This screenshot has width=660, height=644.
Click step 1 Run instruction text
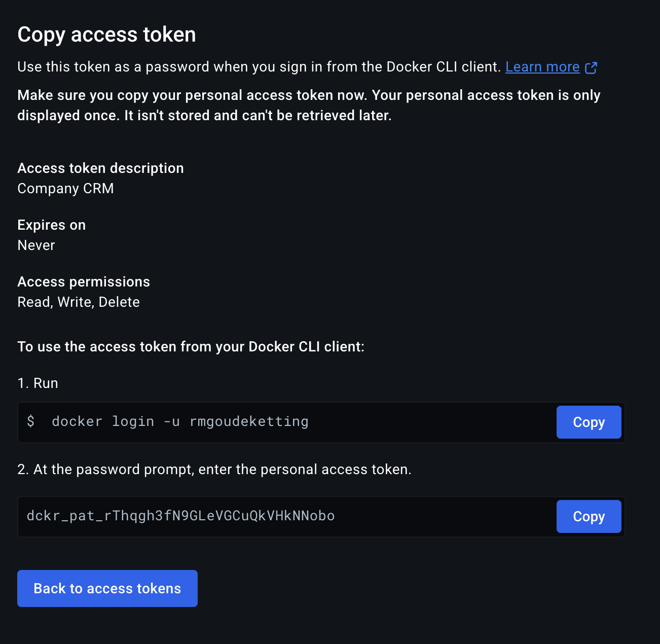(38, 383)
